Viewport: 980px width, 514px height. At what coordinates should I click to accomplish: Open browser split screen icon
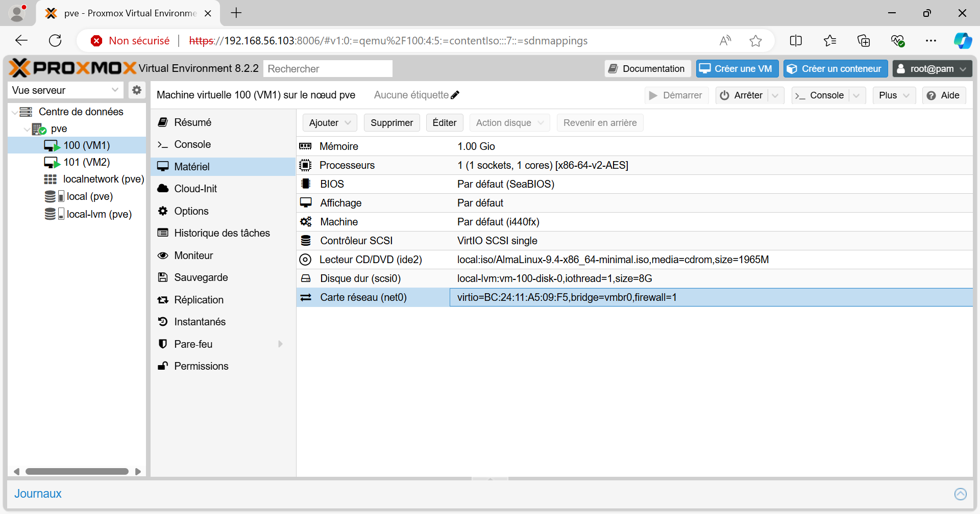pyautogui.click(x=796, y=41)
